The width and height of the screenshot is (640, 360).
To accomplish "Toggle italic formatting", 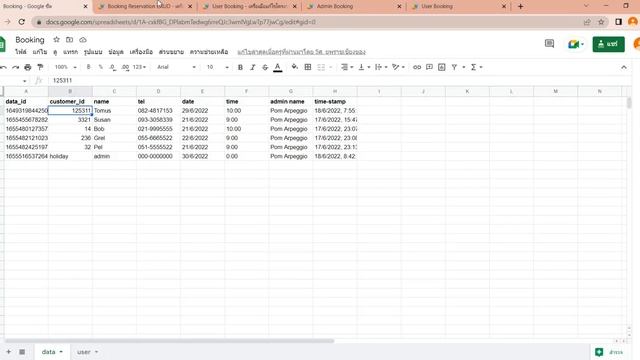I will tap(253, 67).
